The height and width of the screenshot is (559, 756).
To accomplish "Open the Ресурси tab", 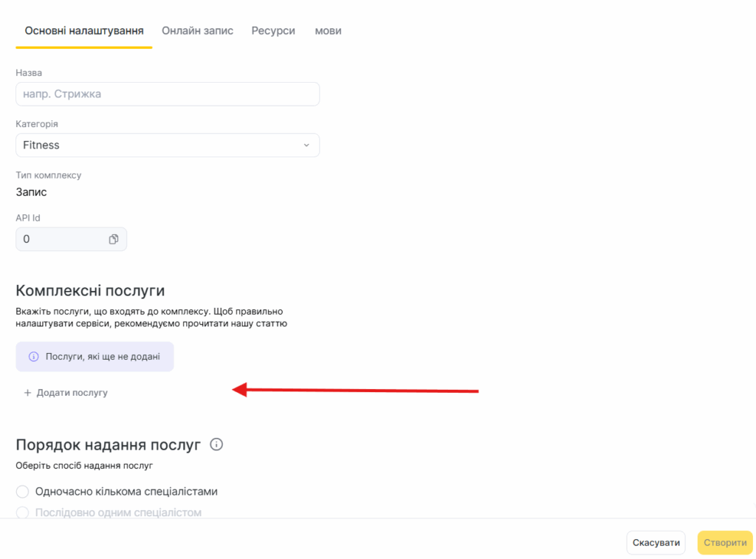I will (x=273, y=31).
